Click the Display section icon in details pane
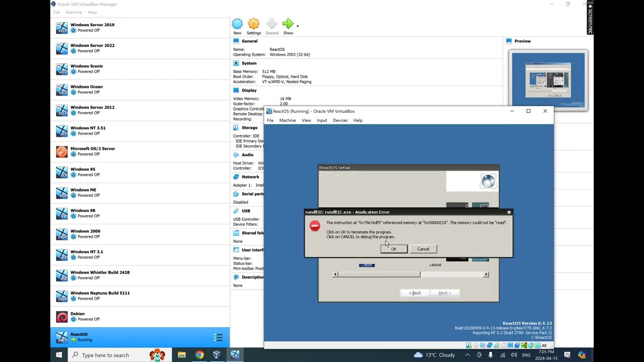This screenshot has height=362, width=644. [x=236, y=90]
